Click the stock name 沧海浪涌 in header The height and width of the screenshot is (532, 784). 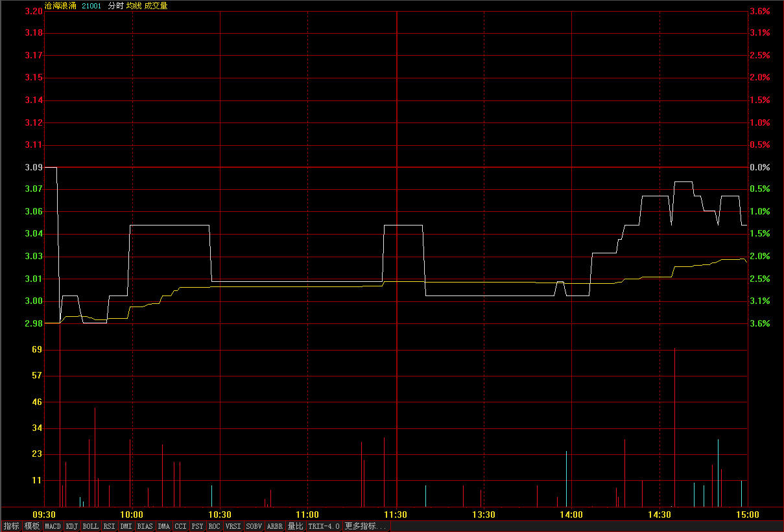coord(61,6)
